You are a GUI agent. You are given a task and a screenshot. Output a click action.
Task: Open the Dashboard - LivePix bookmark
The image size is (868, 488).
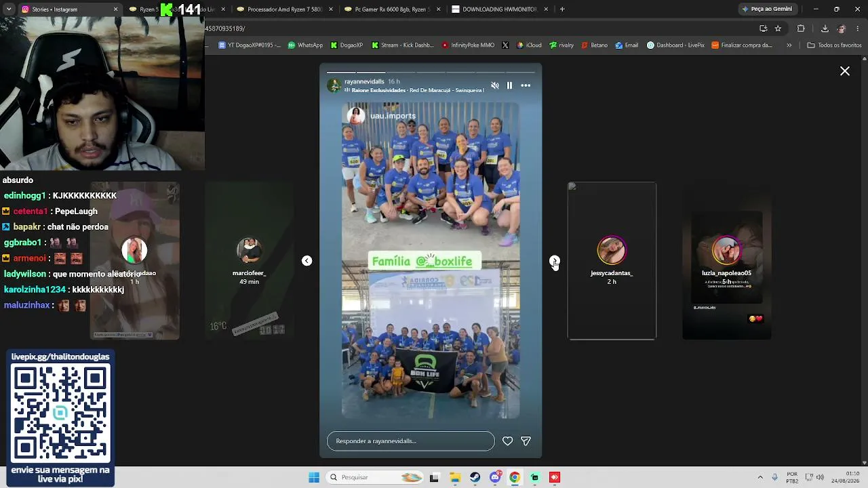coord(675,45)
